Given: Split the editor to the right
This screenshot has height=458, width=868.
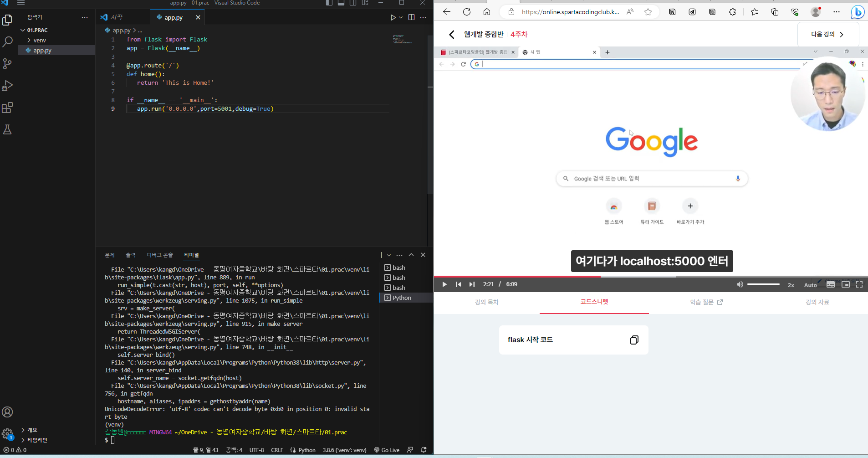Looking at the screenshot, I should pos(411,17).
